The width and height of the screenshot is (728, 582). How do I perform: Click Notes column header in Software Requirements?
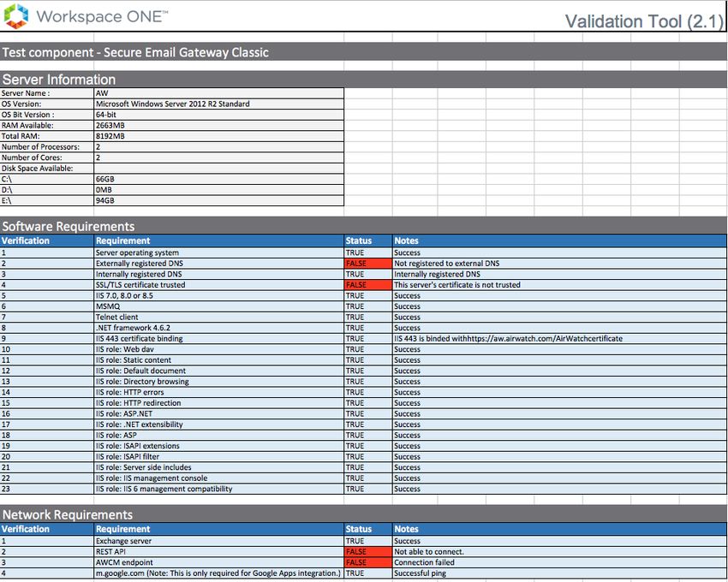click(559, 241)
